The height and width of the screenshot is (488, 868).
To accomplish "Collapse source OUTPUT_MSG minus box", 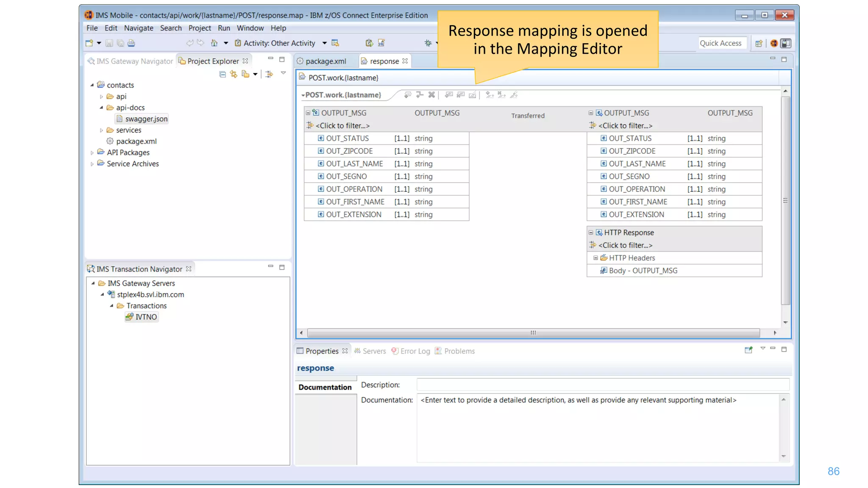I will [308, 113].
